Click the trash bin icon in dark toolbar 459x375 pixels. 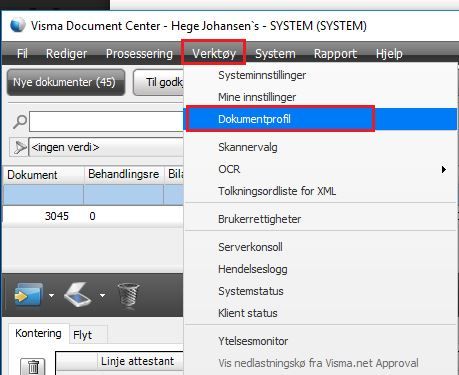tap(128, 295)
